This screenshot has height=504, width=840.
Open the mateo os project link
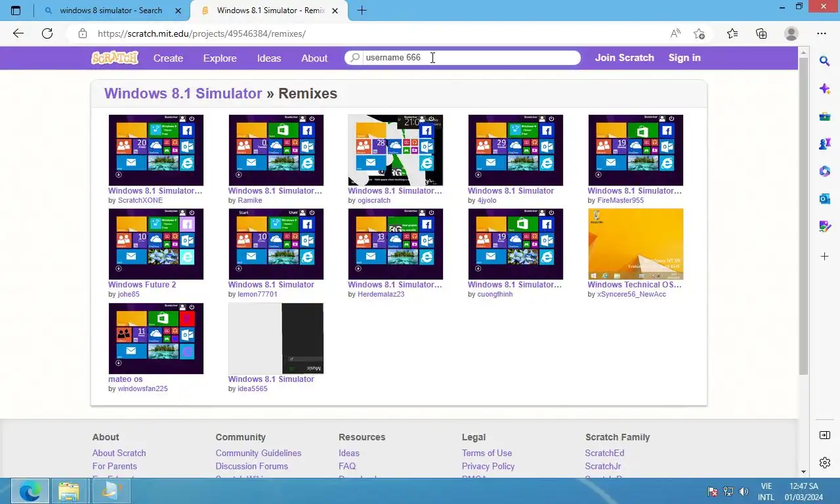coord(125,379)
